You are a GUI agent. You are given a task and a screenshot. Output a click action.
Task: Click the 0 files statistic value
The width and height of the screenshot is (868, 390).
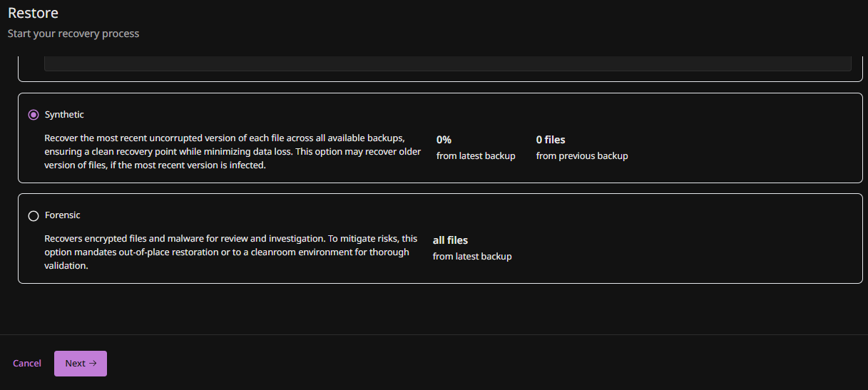[551, 140]
